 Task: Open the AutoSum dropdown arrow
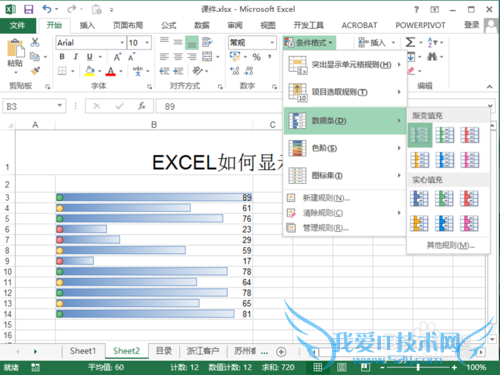click(421, 43)
